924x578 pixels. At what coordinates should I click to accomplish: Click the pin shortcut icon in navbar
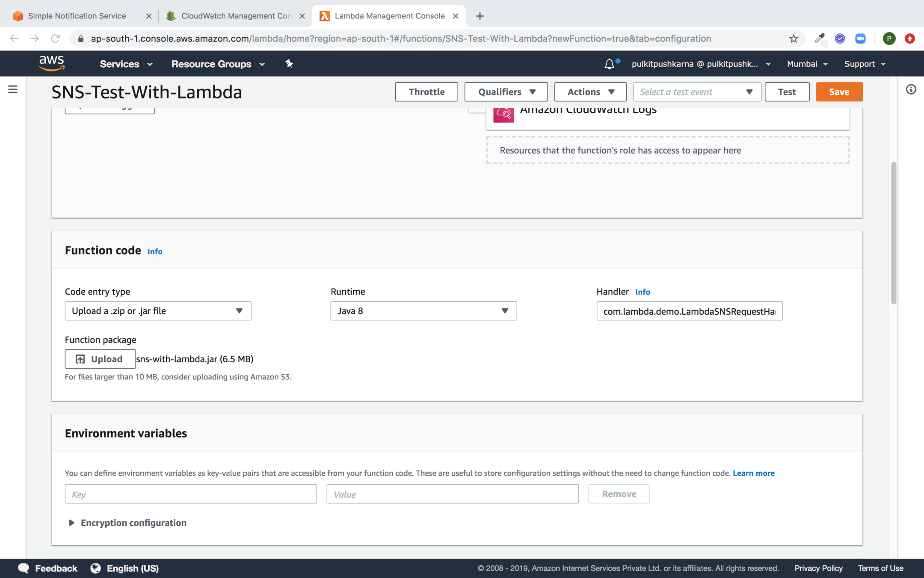tap(289, 64)
